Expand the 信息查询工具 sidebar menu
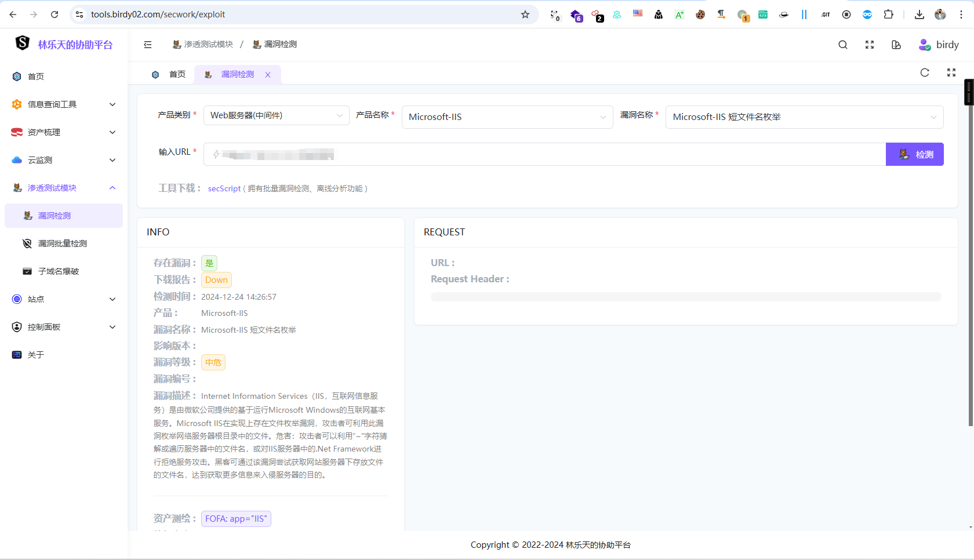Screen dimensions: 974x560 point(64,104)
